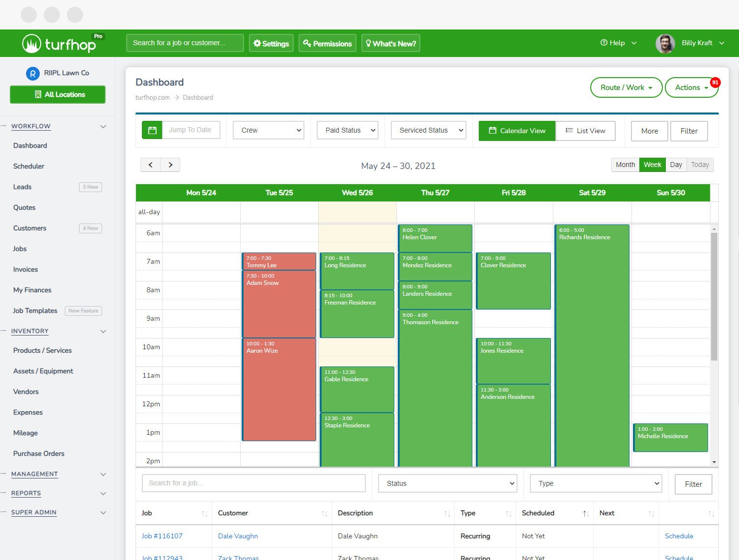Click the turfhop logo
Viewport: 739px width, 560px height.
tap(59, 44)
